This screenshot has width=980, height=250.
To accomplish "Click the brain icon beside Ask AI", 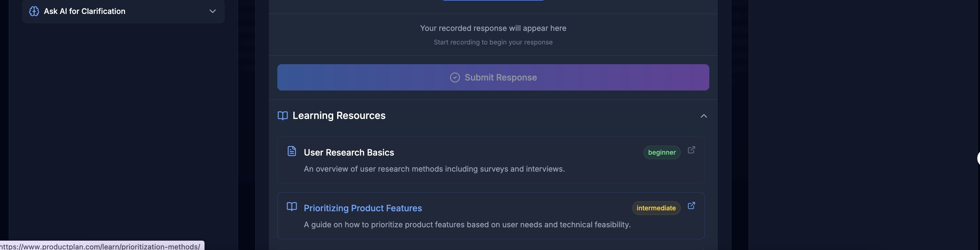I will point(34,12).
